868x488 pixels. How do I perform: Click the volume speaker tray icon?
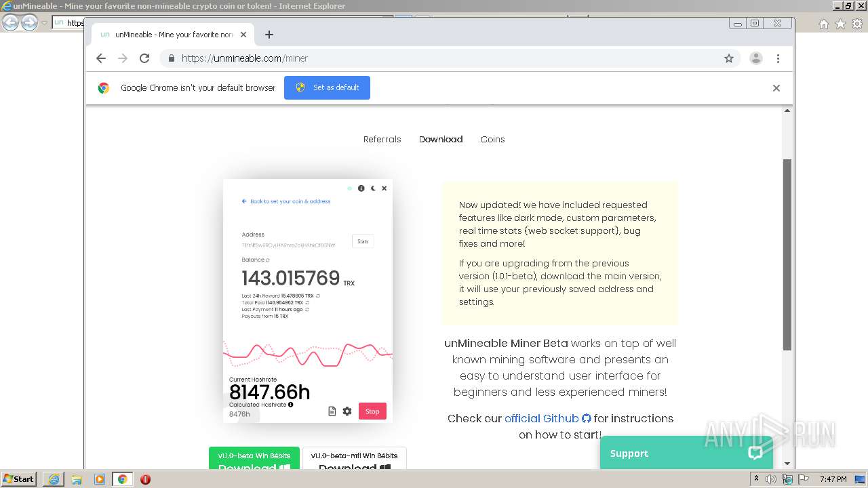(771, 479)
